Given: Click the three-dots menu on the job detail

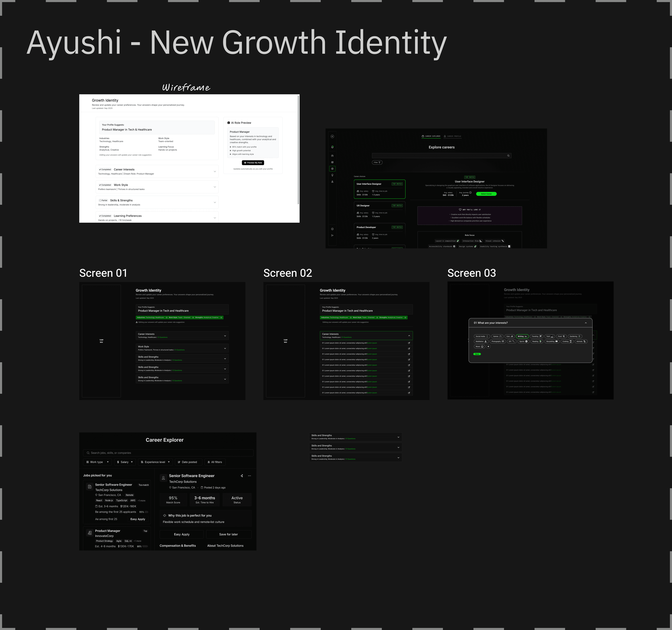Looking at the screenshot, I should pyautogui.click(x=249, y=476).
